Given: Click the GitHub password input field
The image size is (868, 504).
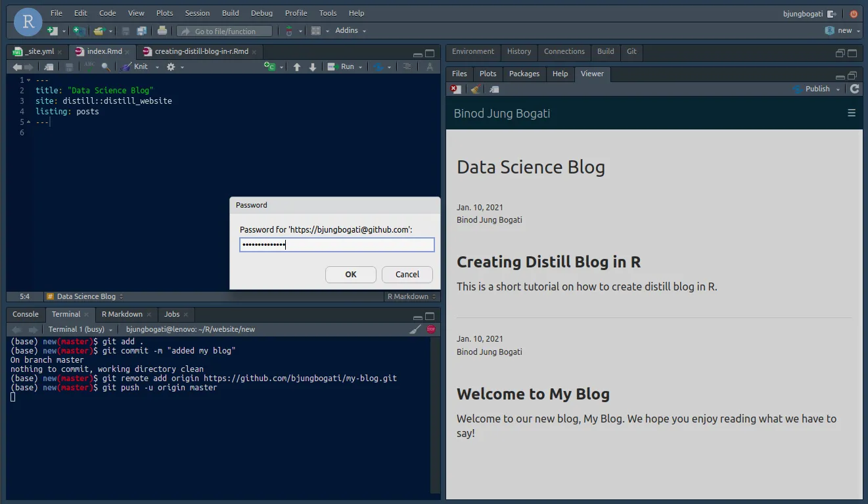Looking at the screenshot, I should (x=336, y=245).
